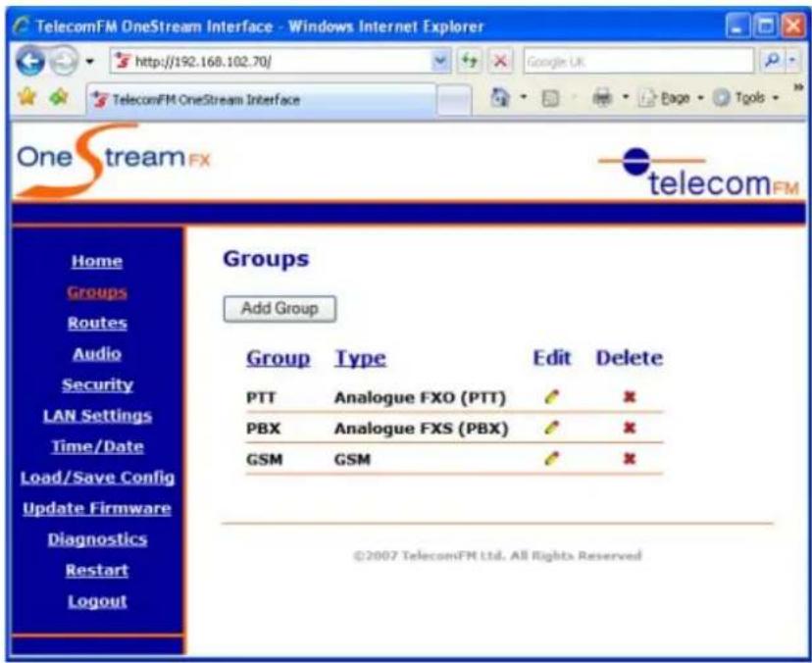Delete the PTT group with red X
Screen dimensions: 812x663
630,397
